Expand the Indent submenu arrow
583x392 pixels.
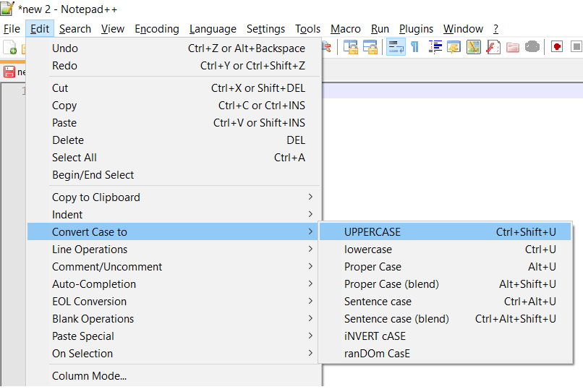click(x=310, y=214)
